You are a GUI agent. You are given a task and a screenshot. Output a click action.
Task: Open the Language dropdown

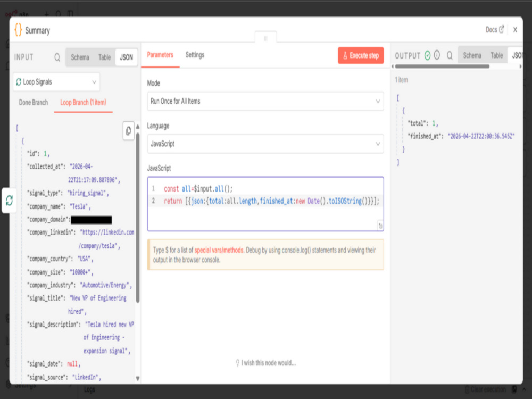coord(265,144)
